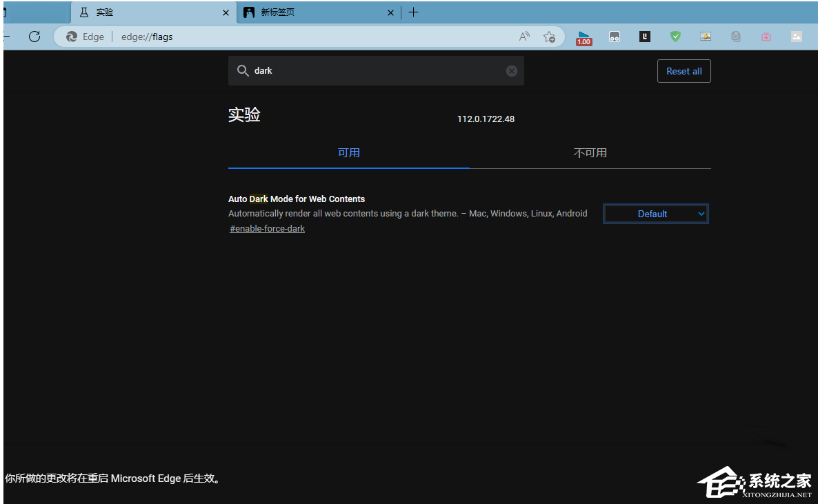View site info via the Edge badge

[84, 37]
